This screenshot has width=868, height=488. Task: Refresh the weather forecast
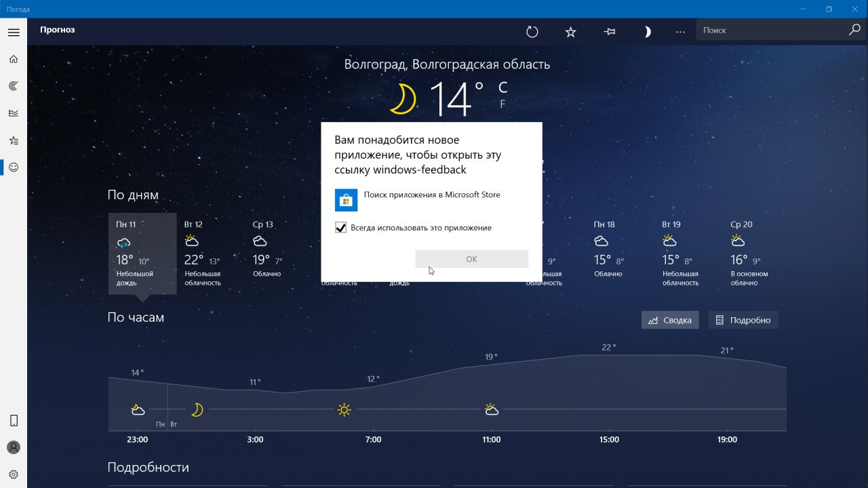[x=532, y=31]
